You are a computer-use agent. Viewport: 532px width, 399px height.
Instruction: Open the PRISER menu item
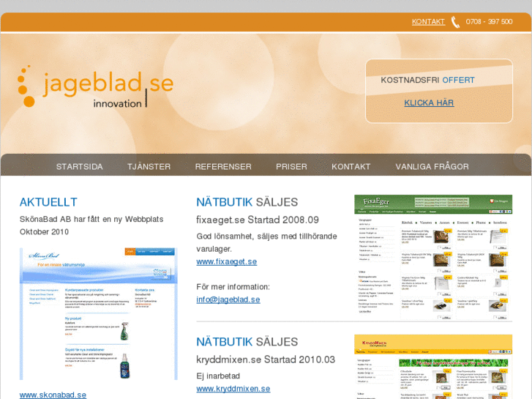pyautogui.click(x=291, y=167)
